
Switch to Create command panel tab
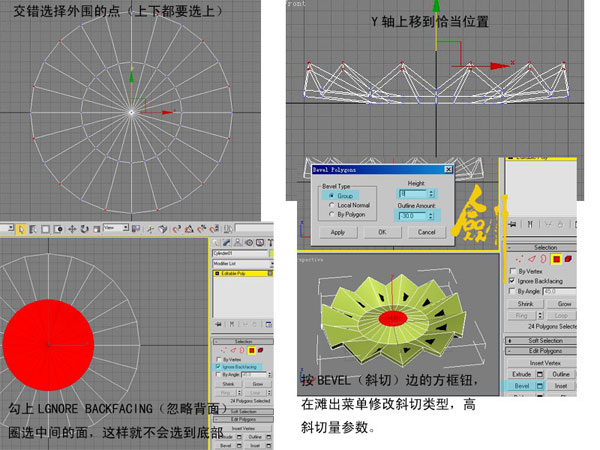click(216, 243)
